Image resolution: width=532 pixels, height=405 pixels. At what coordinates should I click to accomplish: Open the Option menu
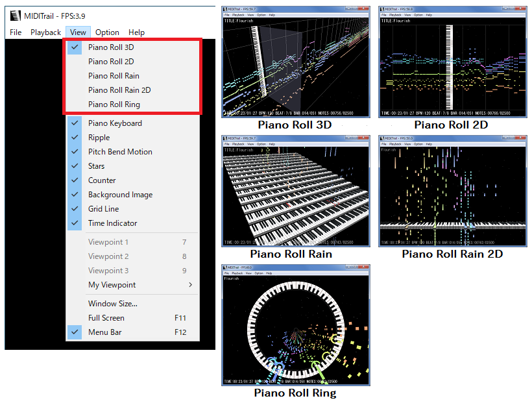point(107,32)
